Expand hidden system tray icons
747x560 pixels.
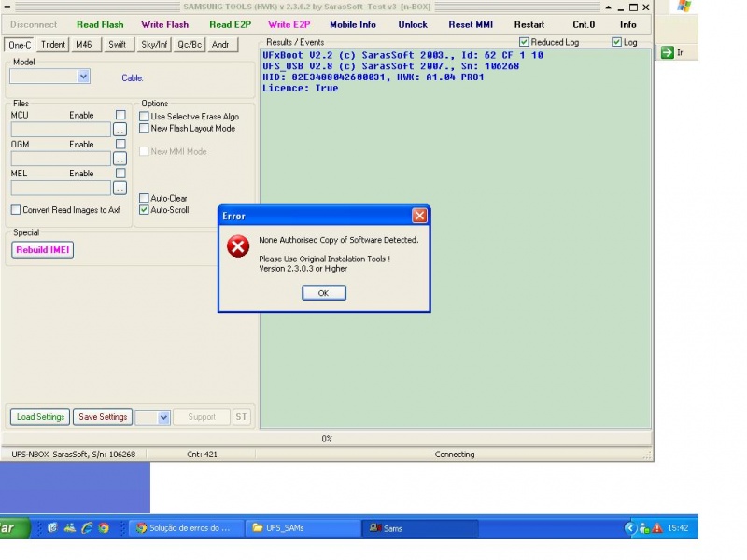click(x=630, y=528)
